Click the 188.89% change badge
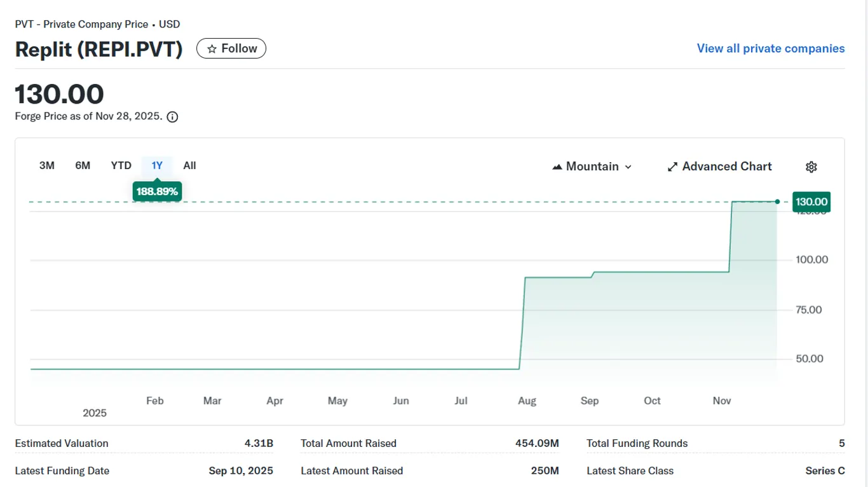 pyautogui.click(x=157, y=191)
